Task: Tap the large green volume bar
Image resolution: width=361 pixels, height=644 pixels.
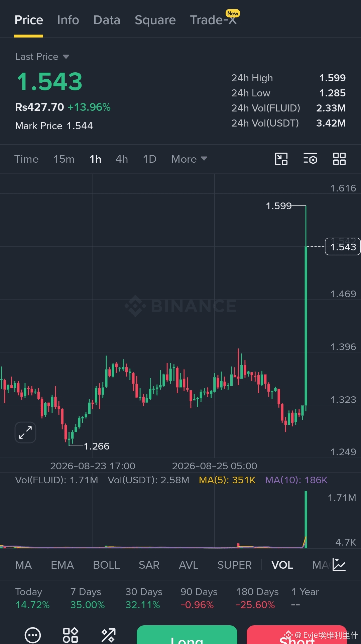Action: [306, 519]
